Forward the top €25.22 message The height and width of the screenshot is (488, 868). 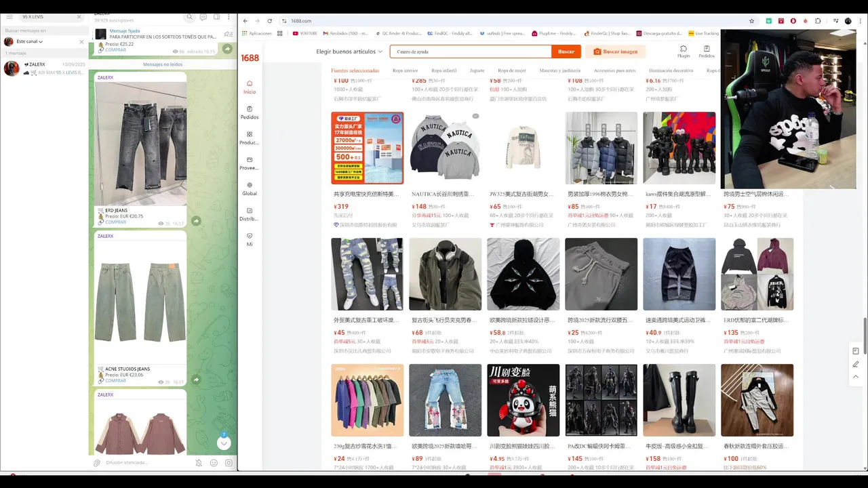point(228,49)
